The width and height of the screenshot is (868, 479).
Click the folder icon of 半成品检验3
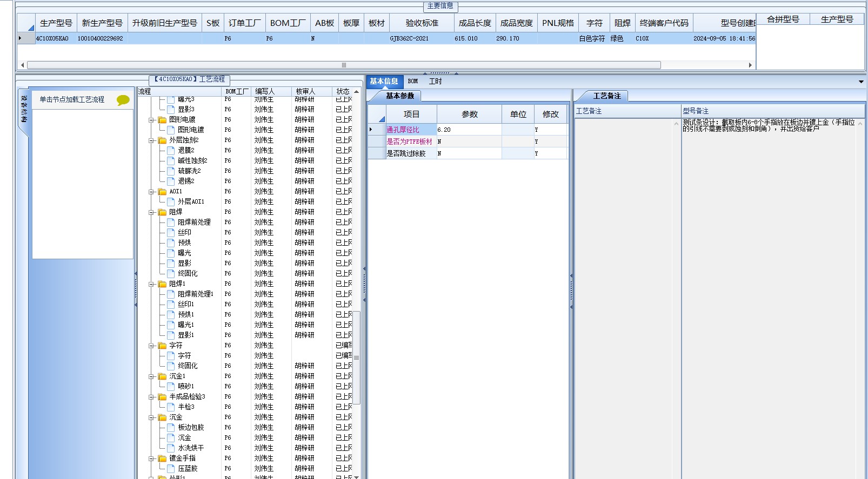coord(162,397)
